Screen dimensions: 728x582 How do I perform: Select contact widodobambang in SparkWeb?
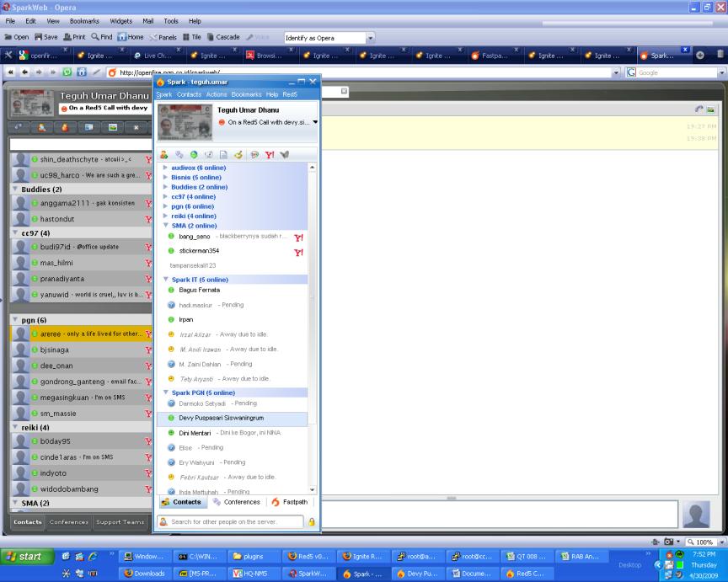tap(81, 489)
